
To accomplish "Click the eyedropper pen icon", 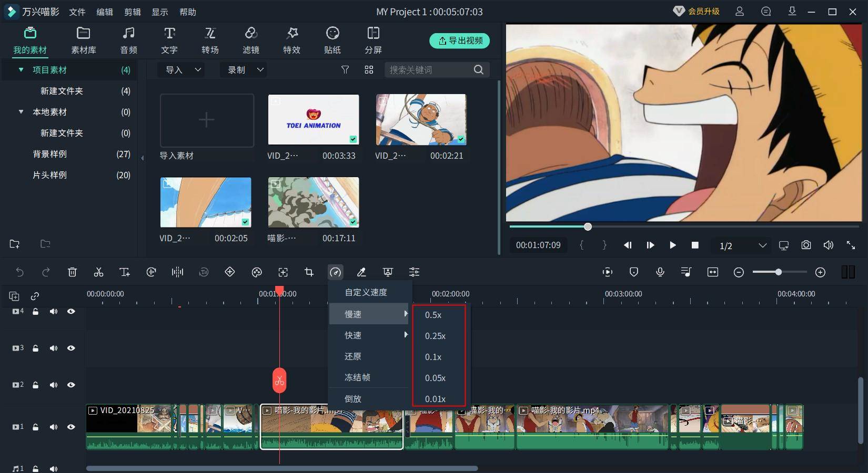I will point(361,272).
